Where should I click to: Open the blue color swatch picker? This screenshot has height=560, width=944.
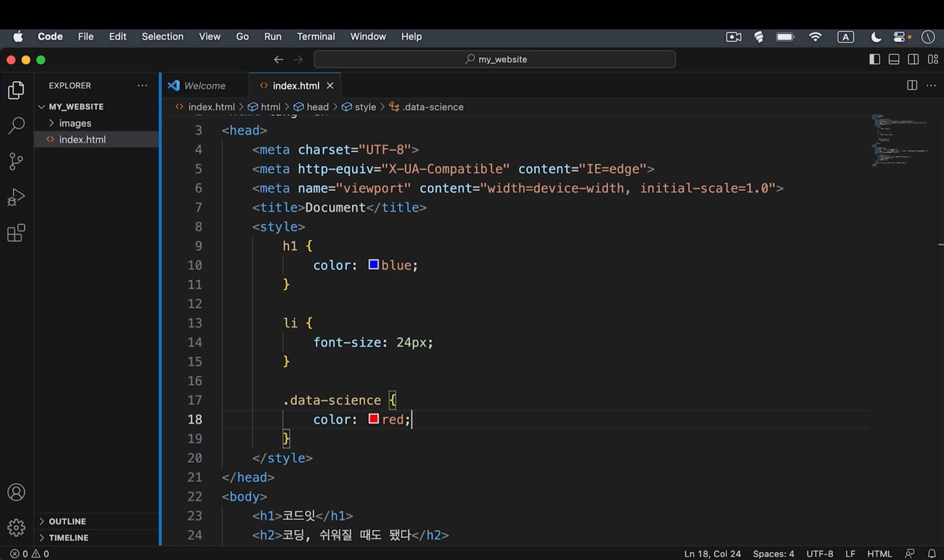pos(373,265)
